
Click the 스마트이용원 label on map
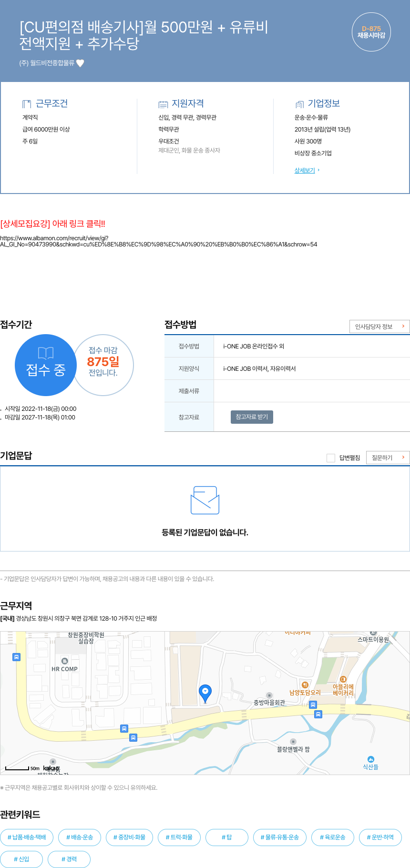coord(373,640)
